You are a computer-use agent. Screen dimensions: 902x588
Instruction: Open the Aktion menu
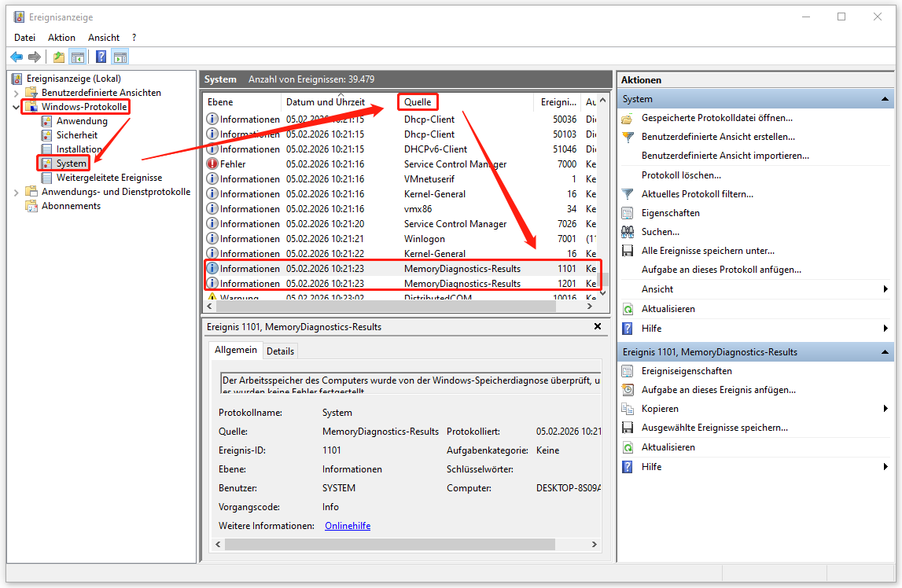61,37
